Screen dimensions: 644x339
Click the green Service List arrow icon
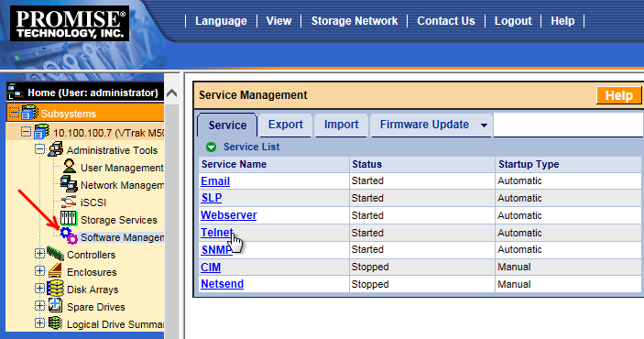[211, 148]
